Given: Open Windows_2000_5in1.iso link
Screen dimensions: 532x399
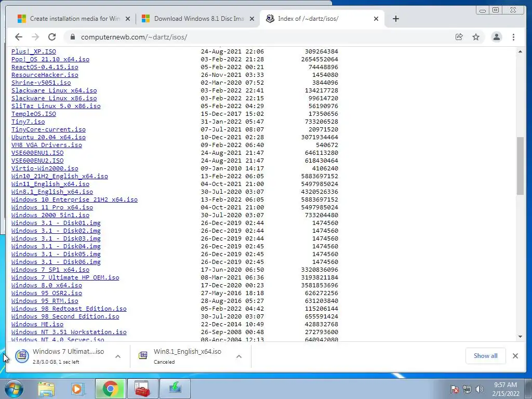Looking at the screenshot, I should (50, 216).
